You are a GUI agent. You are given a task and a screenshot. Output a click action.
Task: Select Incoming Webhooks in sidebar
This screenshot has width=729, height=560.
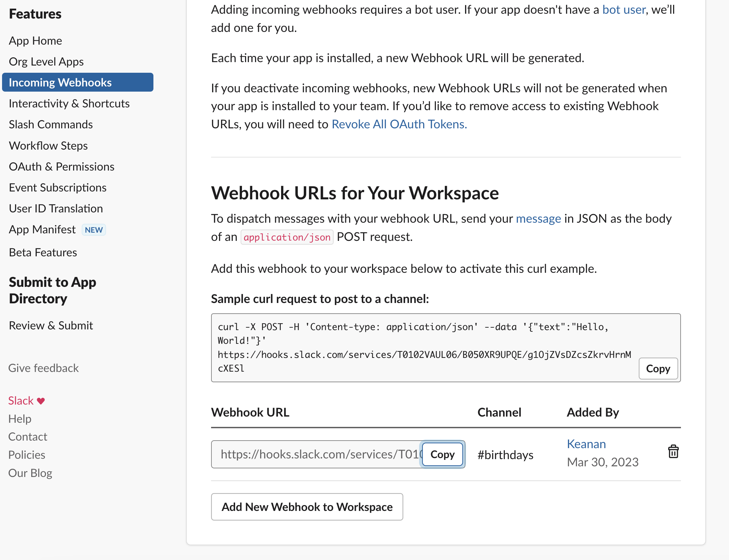[78, 82]
